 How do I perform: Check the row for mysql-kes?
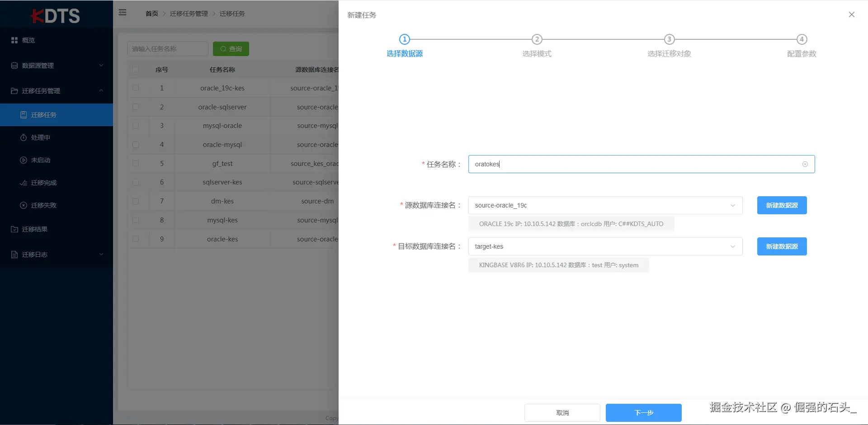[x=136, y=220]
